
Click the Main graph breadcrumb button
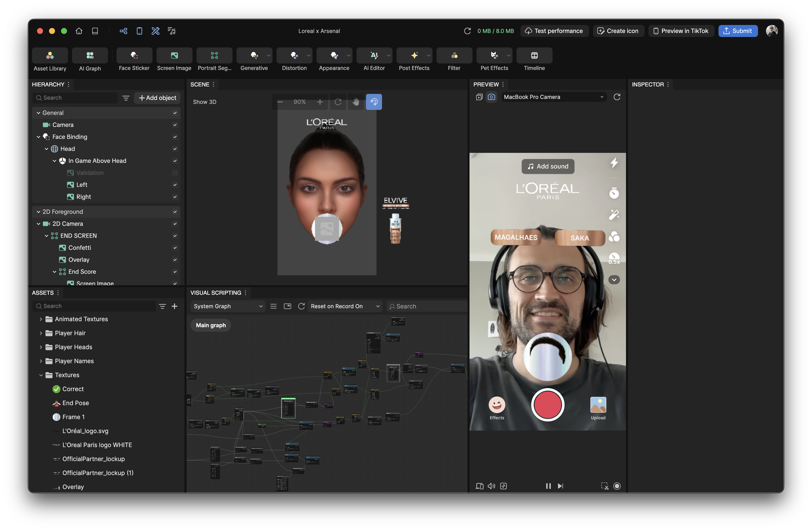[x=210, y=325]
